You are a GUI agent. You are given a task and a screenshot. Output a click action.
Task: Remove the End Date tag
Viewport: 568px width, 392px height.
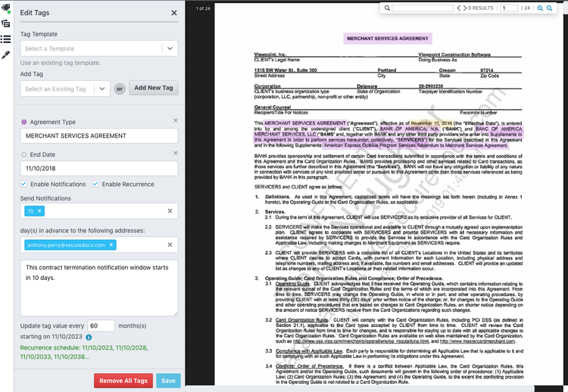pyautogui.click(x=176, y=153)
